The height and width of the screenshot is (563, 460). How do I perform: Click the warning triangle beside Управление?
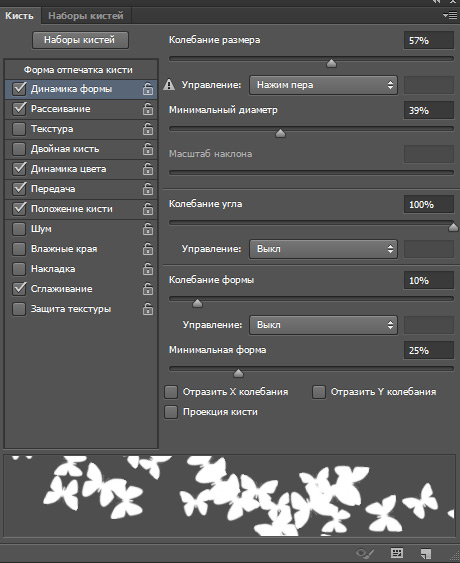169,85
